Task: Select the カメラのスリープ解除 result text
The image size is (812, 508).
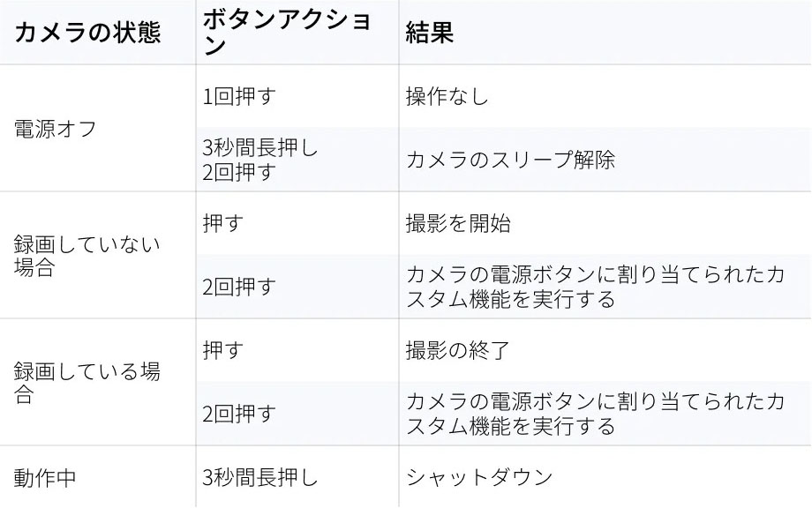Action: 510,161
